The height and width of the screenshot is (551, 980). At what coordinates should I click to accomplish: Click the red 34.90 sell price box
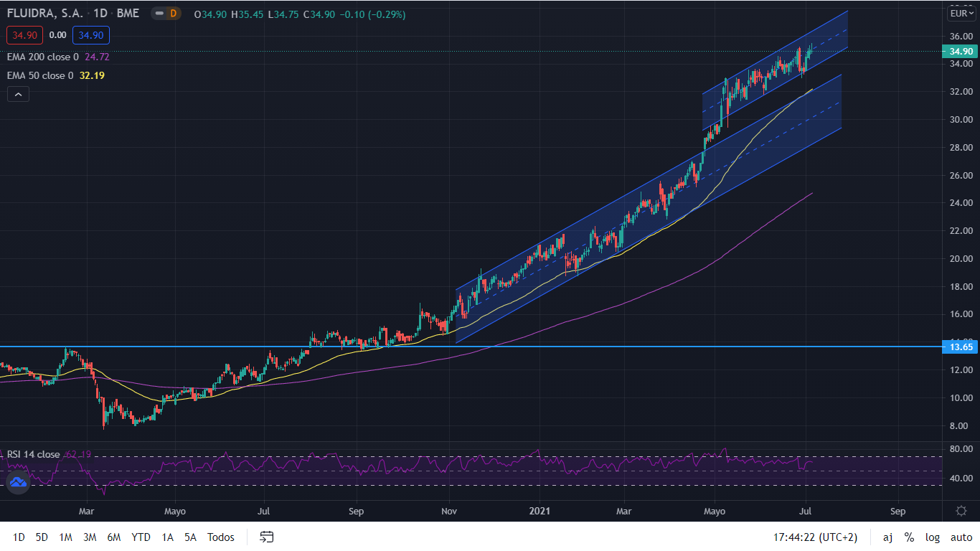click(25, 34)
